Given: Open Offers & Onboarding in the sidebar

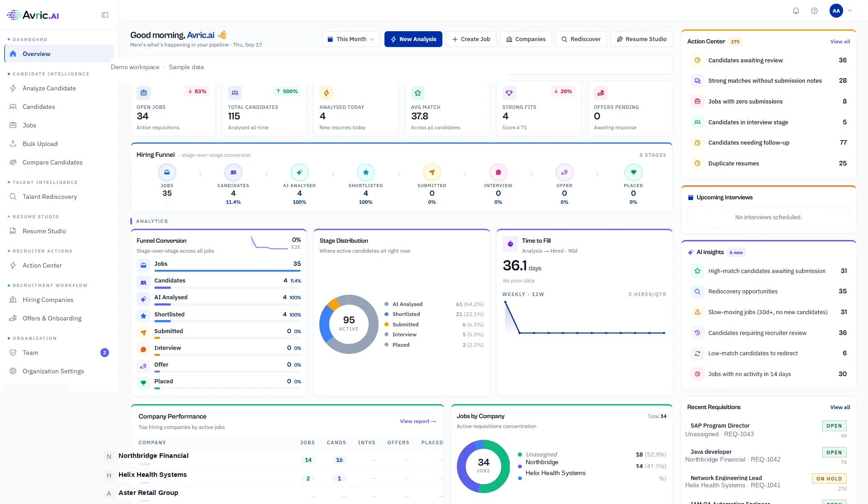Looking at the screenshot, I should click(59, 318).
